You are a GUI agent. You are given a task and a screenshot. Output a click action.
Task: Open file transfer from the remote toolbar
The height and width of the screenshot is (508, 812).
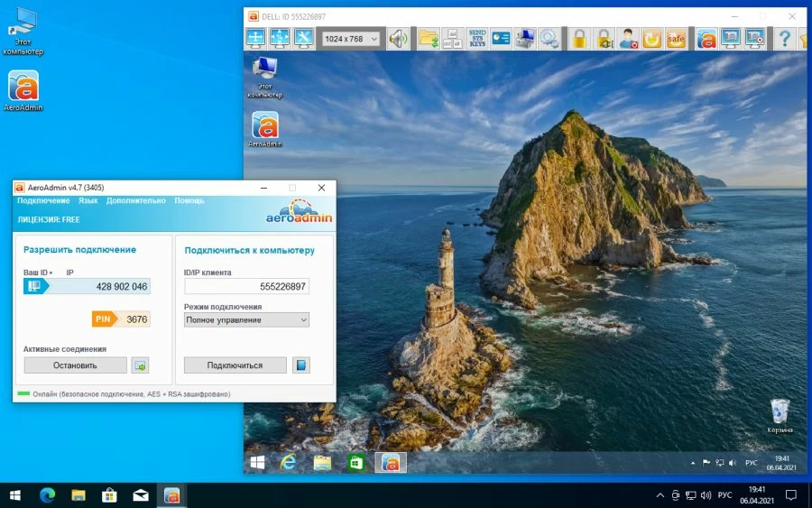[429, 39]
